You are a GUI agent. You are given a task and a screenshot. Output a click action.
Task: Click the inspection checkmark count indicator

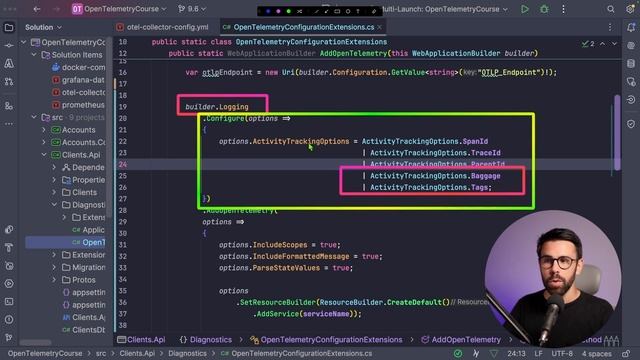pyautogui.click(x=588, y=43)
